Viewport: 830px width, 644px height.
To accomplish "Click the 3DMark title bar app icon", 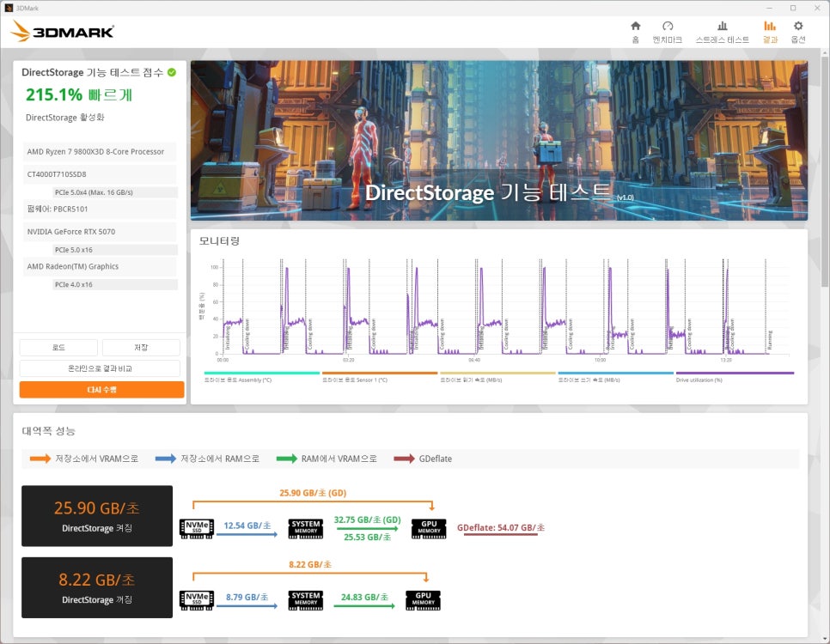I will click(x=8, y=8).
